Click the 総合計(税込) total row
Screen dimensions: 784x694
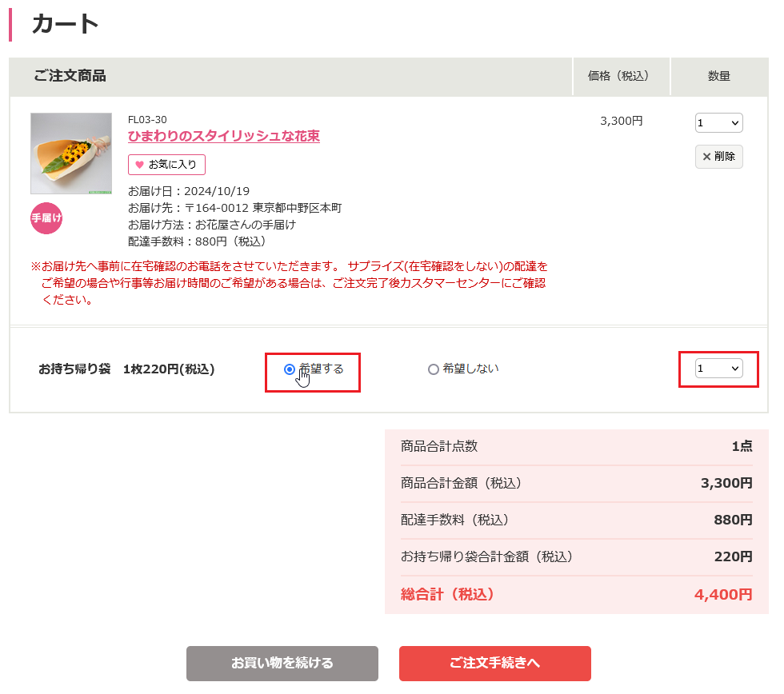tap(576, 595)
